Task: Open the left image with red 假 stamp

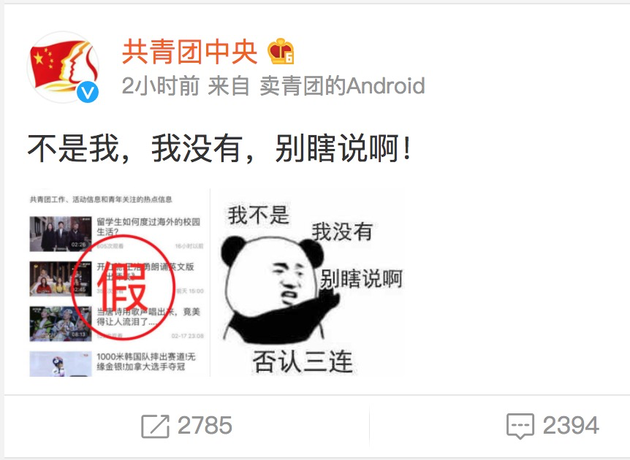Action: pyautogui.click(x=118, y=283)
